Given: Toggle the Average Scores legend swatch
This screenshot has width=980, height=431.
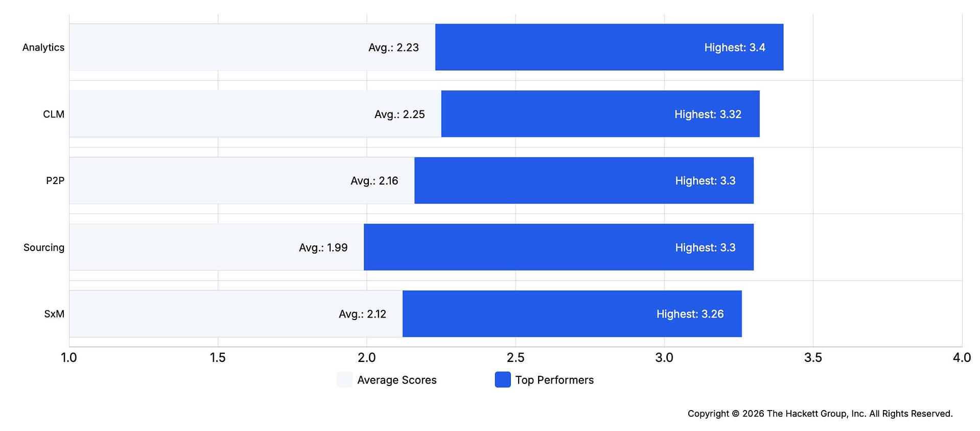Looking at the screenshot, I should coord(344,380).
